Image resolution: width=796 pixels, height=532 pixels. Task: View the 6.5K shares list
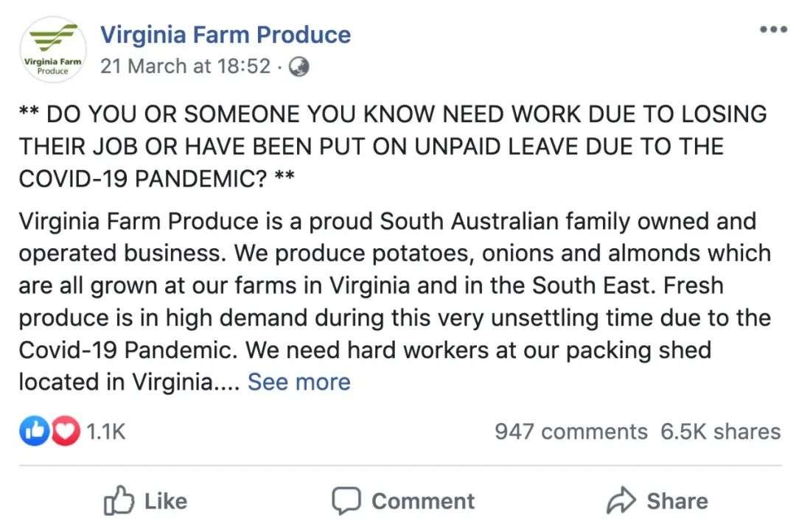[720, 431]
